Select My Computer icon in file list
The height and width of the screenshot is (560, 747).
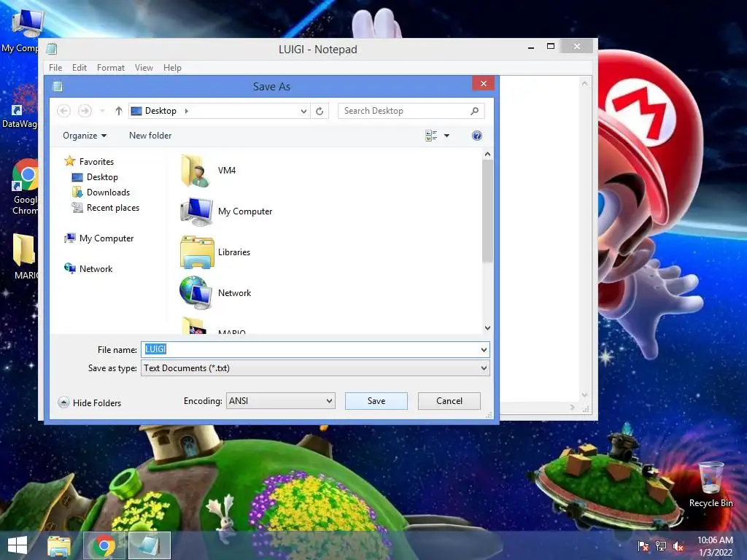coord(196,211)
